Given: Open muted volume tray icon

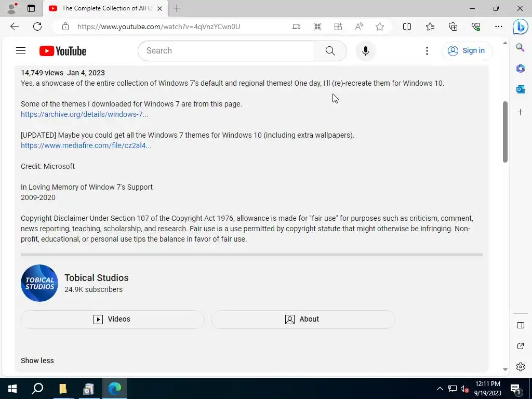Looking at the screenshot, I should pos(464,389).
